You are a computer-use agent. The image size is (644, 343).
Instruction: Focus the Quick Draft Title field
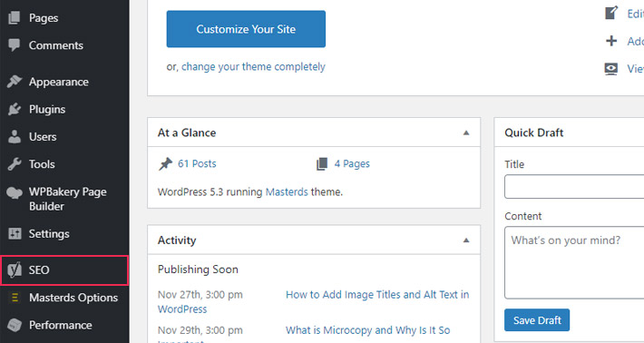pos(574,187)
